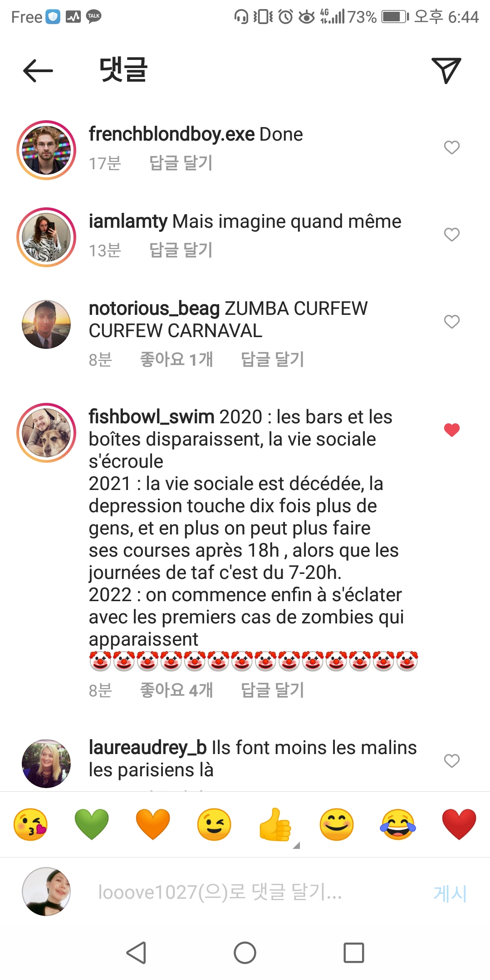Open laureaudrey_b's username link
This screenshot has width=490, height=980.
click(148, 747)
